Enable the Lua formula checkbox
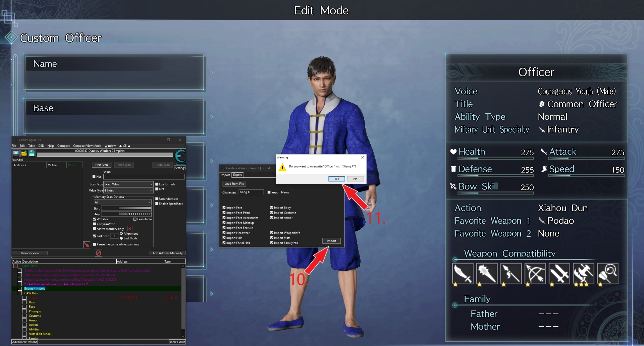The width and height of the screenshot is (644, 346). tap(157, 184)
